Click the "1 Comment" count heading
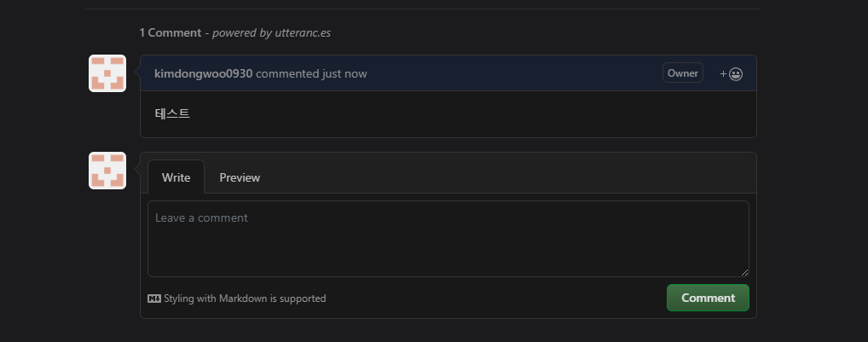This screenshot has width=868, height=342. click(170, 32)
